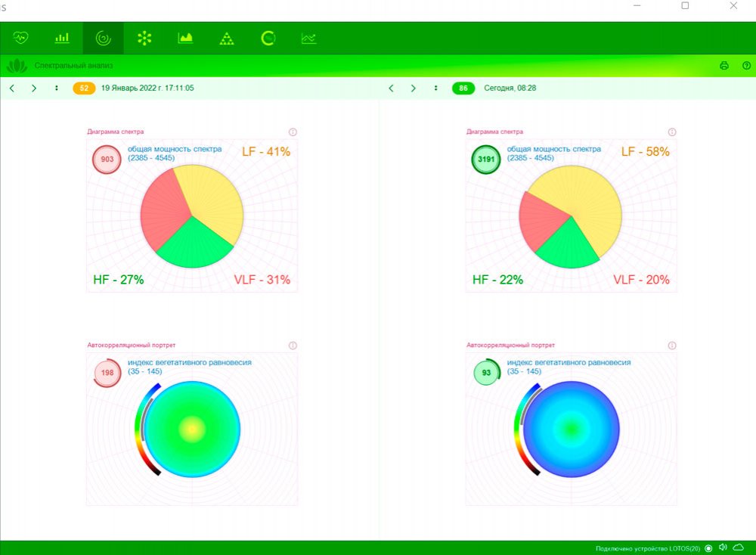Screen dimensions: 756x555
Task: Maximize the application window
Action: [x=685, y=6]
